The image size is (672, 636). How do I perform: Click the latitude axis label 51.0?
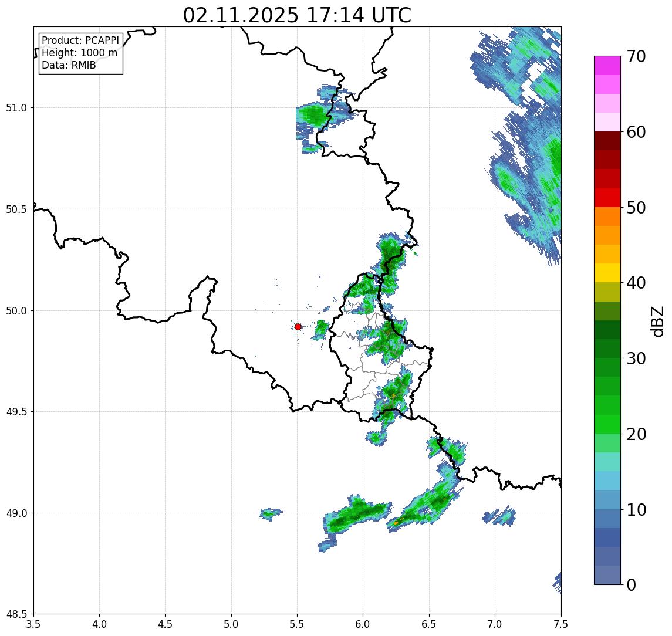click(16, 108)
